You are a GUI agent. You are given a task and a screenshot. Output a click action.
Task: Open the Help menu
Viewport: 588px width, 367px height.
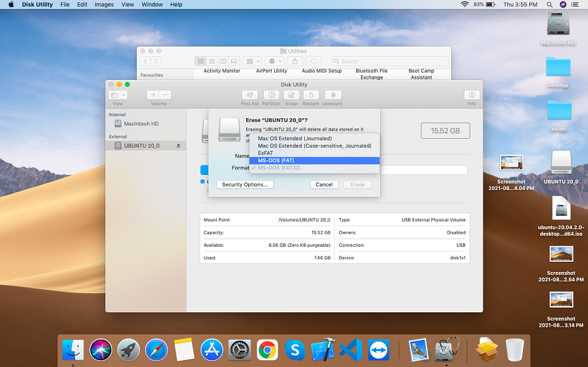176,5
